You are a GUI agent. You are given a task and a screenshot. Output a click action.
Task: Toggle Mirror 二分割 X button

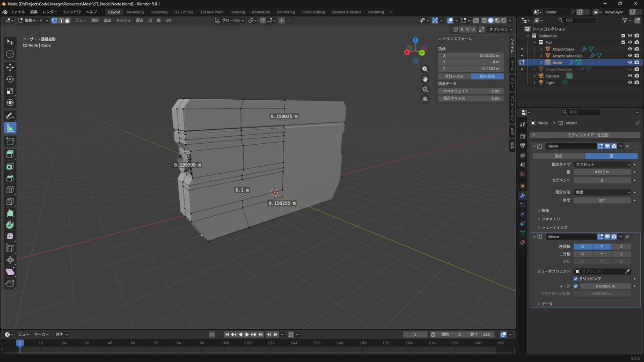coord(583,254)
